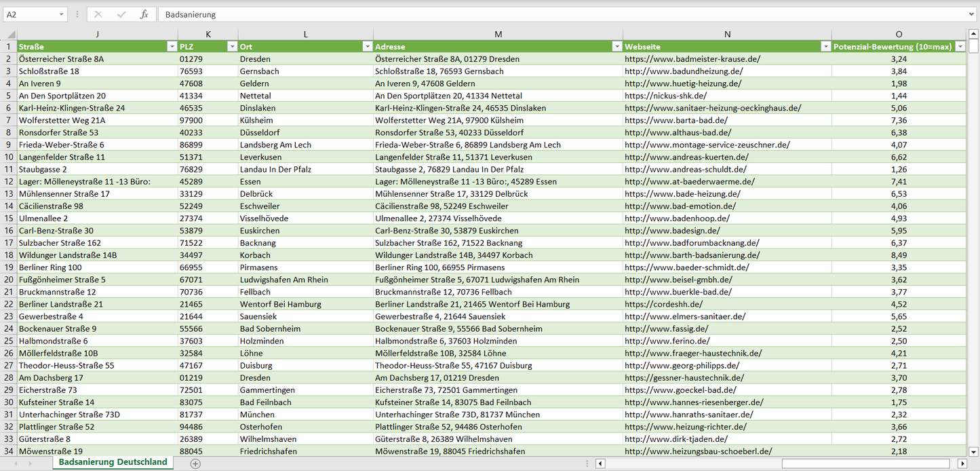Select the column M header
980x471 pixels.
(x=498, y=35)
